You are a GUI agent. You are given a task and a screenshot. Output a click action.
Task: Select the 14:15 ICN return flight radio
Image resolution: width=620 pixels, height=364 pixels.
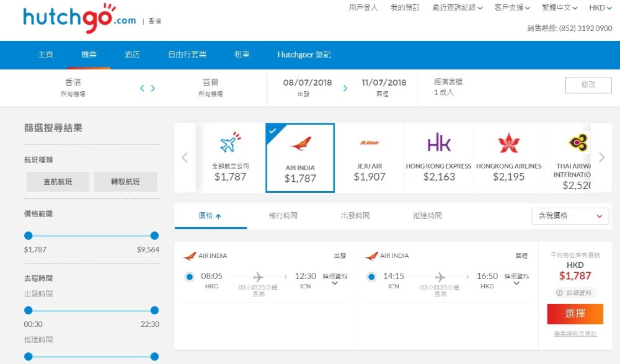(371, 277)
